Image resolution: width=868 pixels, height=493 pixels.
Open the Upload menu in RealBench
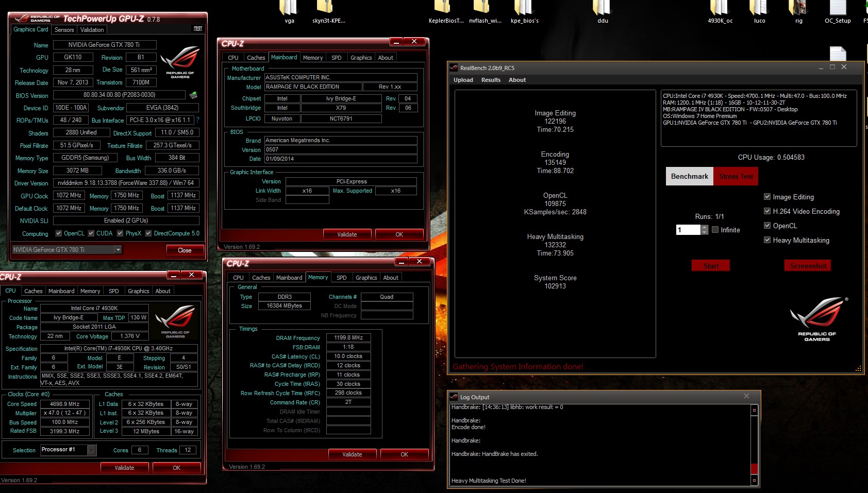[463, 80]
